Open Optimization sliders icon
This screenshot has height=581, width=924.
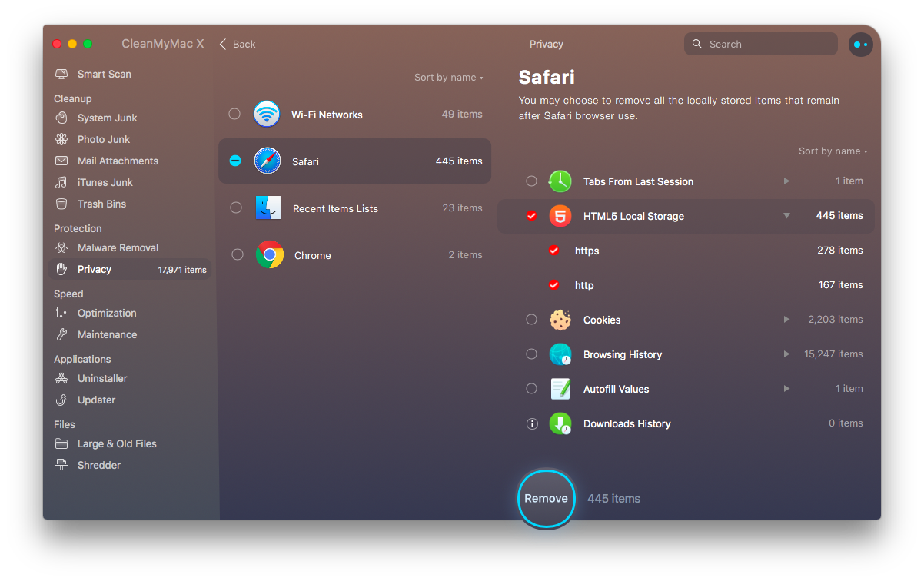pos(61,314)
